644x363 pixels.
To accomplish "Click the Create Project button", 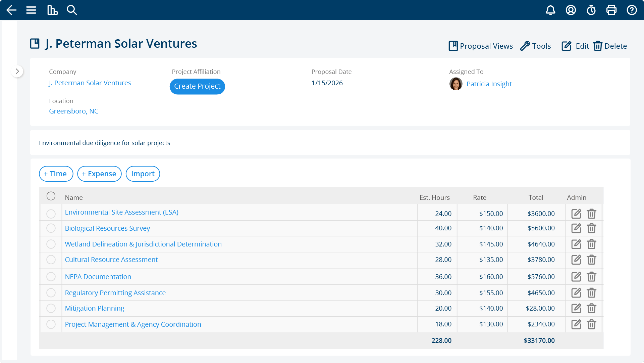I will pyautogui.click(x=197, y=86).
